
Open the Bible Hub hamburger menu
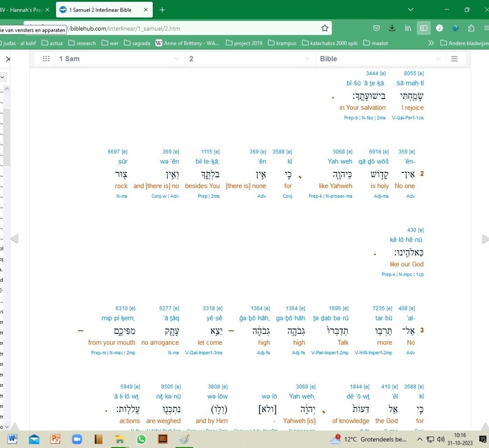pyautogui.click(x=455, y=59)
